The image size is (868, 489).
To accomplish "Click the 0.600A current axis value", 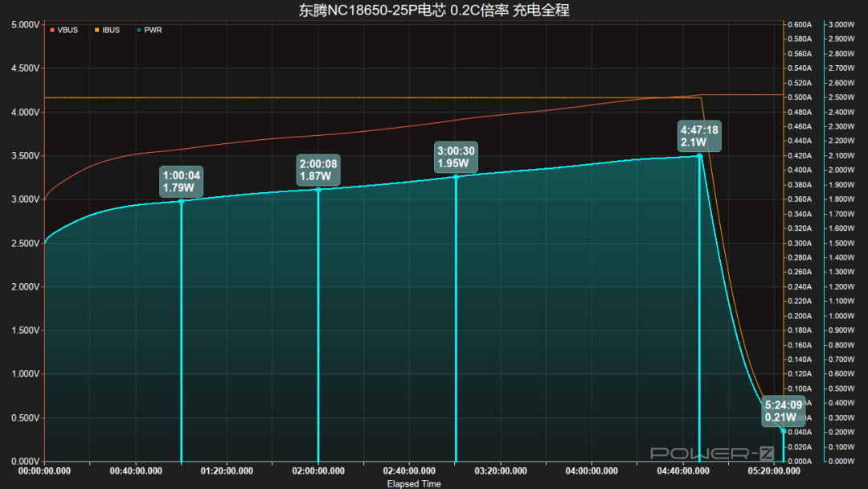I will pyautogui.click(x=800, y=25).
